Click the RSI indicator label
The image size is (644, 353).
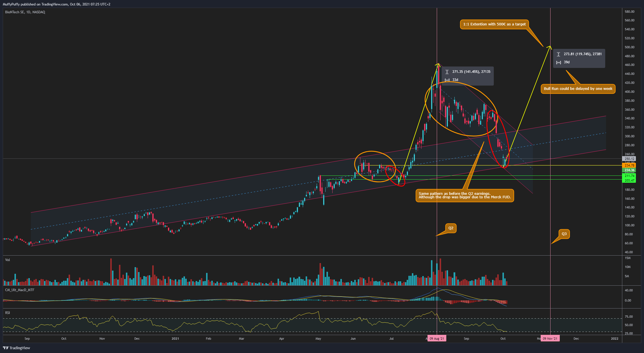8,313
